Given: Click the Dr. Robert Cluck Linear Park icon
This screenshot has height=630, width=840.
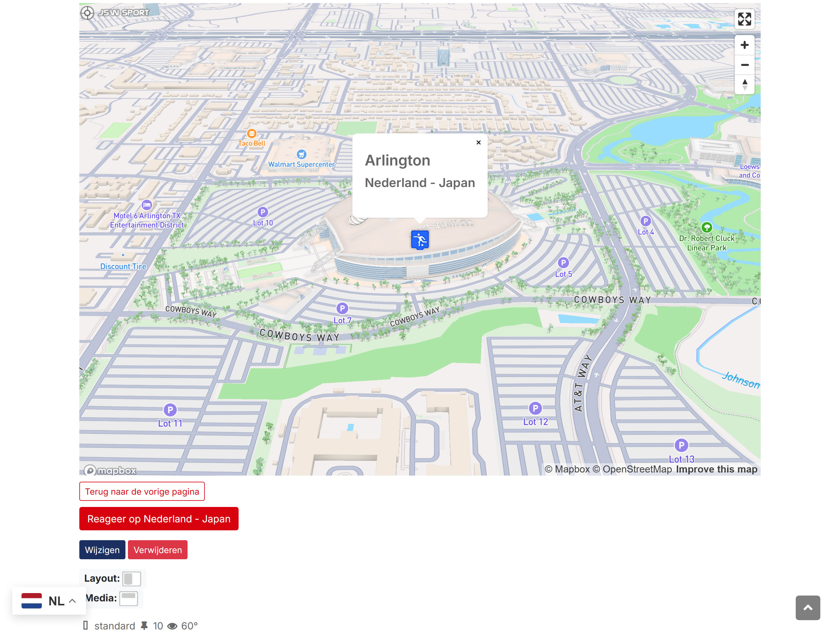Looking at the screenshot, I should pos(706,228).
